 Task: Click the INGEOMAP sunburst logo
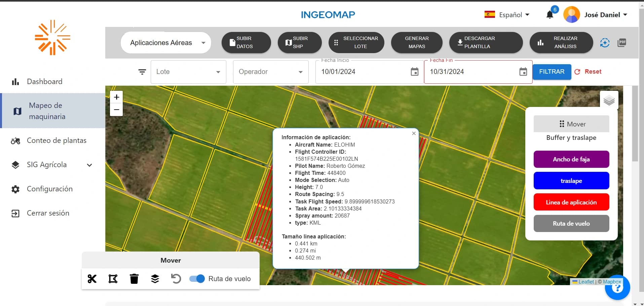click(53, 37)
